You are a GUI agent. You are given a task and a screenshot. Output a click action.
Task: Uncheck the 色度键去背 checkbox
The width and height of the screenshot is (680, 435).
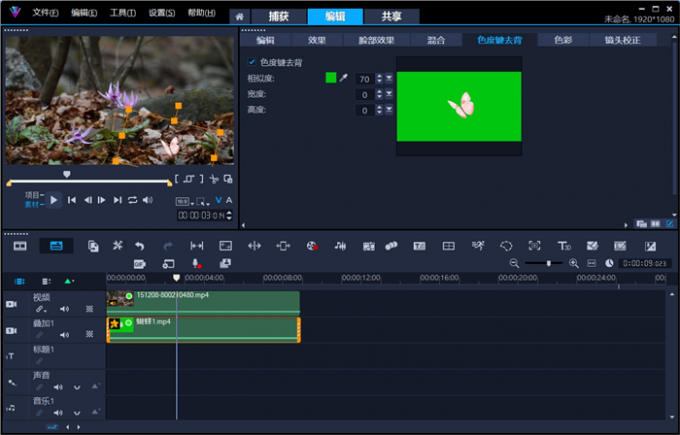pyautogui.click(x=252, y=62)
